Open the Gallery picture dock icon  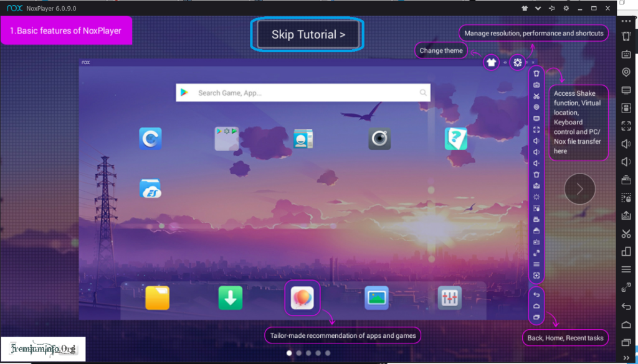[x=376, y=298]
